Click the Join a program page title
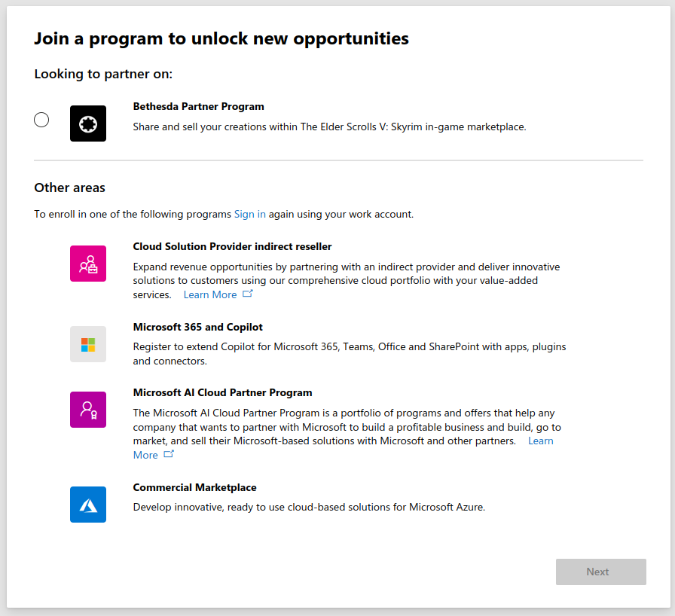 (221, 38)
